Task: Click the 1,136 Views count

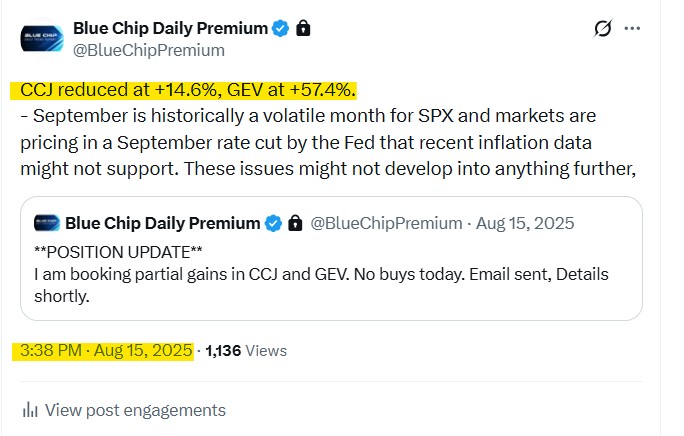Action: pyautogui.click(x=246, y=351)
